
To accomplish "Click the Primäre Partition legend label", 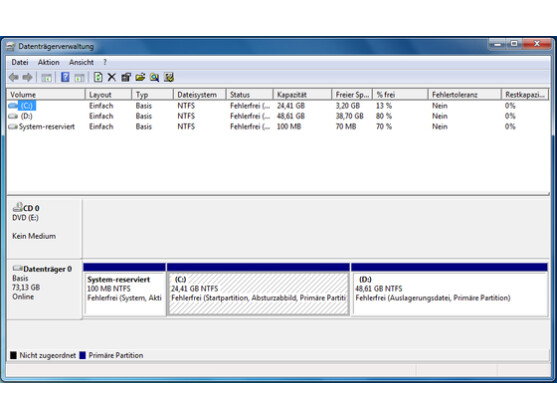I will [x=116, y=355].
